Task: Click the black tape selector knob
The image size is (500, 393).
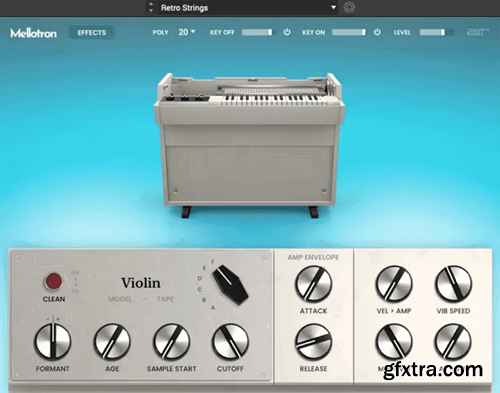Action: (230, 284)
